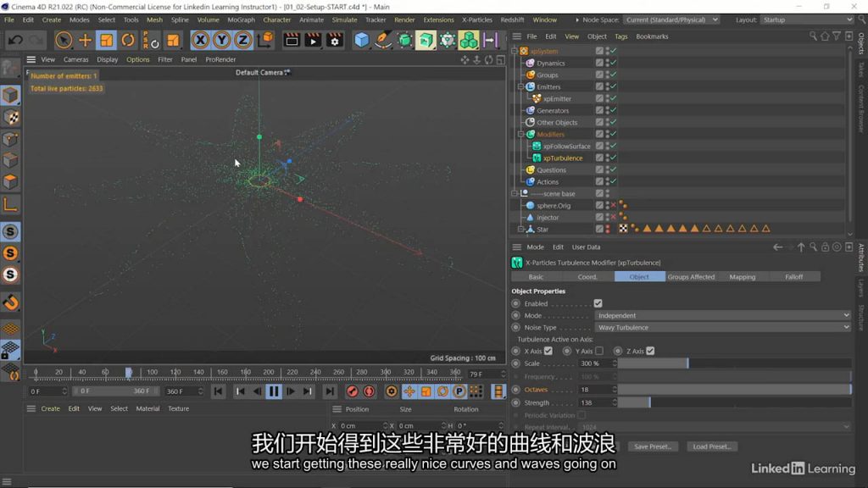Adjust the Octaves slider
This screenshot has width=868, height=488.
(735, 390)
